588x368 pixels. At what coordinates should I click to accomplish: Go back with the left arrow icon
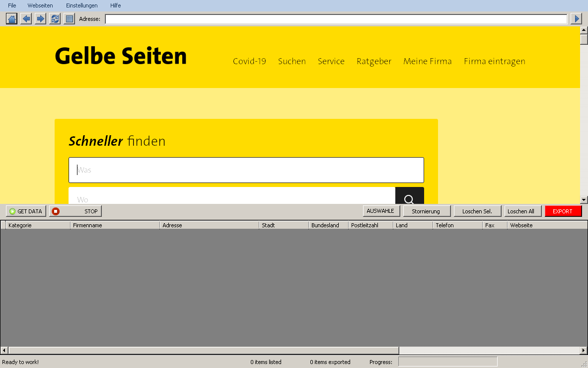(26, 19)
